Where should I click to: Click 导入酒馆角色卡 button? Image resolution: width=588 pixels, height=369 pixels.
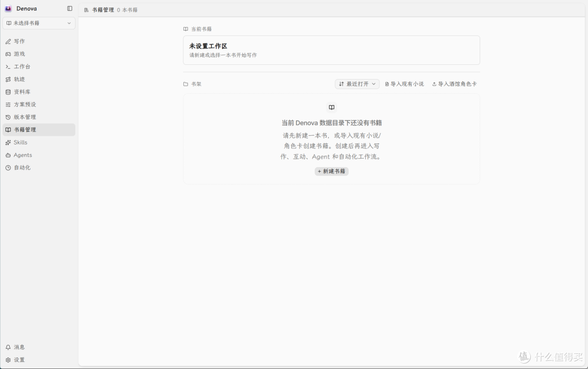click(x=454, y=84)
